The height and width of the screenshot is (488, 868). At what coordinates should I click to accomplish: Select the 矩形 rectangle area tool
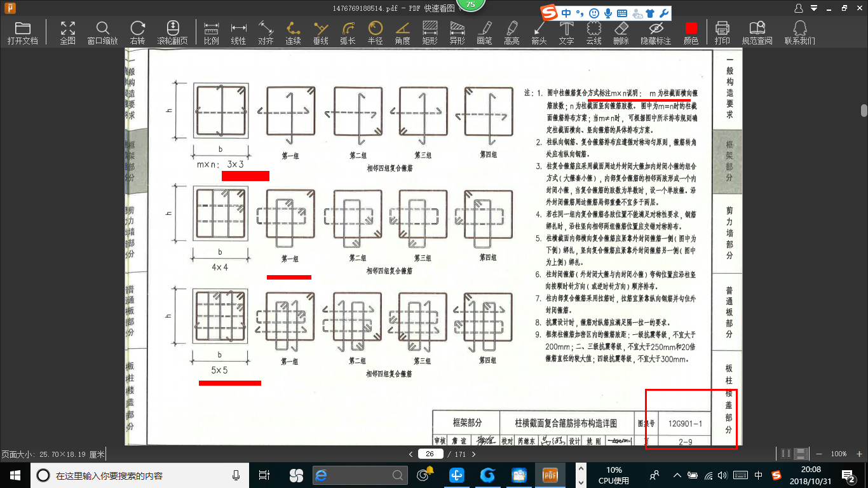[430, 32]
